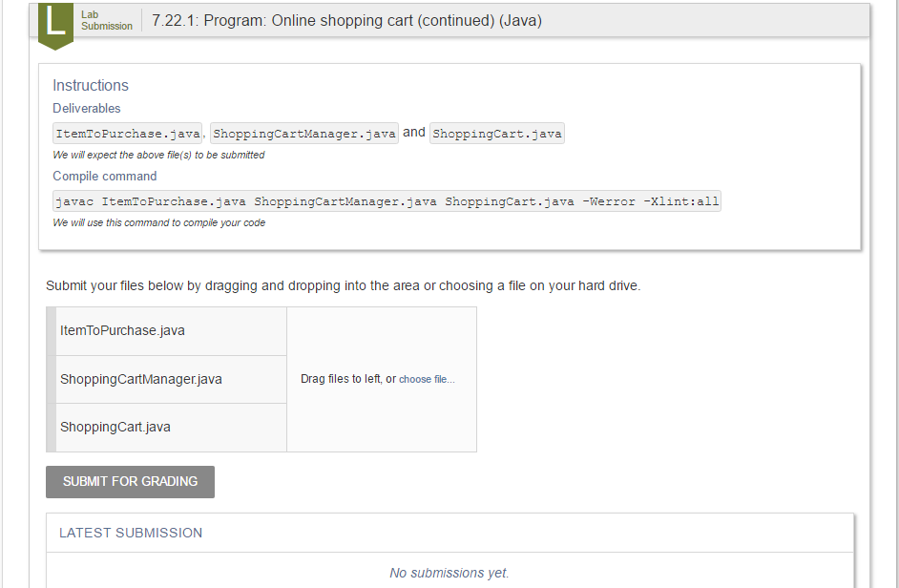Click the Instructions heading
899x588 pixels.
click(91, 86)
